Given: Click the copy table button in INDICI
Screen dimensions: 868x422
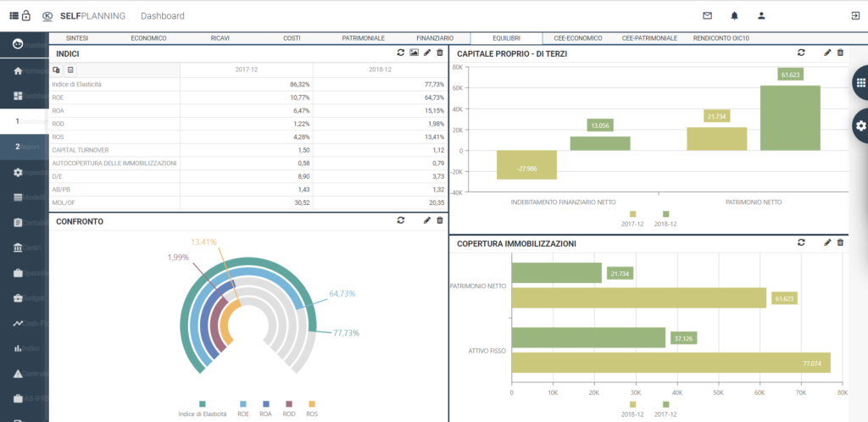Looking at the screenshot, I should (x=58, y=69).
